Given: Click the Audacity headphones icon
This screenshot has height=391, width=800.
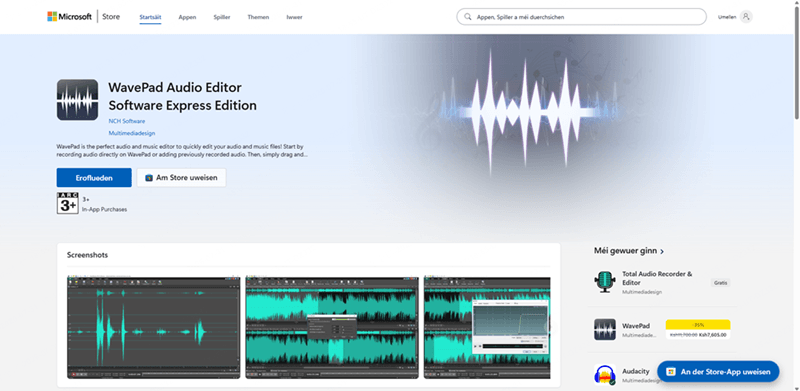Looking at the screenshot, I should 605,374.
